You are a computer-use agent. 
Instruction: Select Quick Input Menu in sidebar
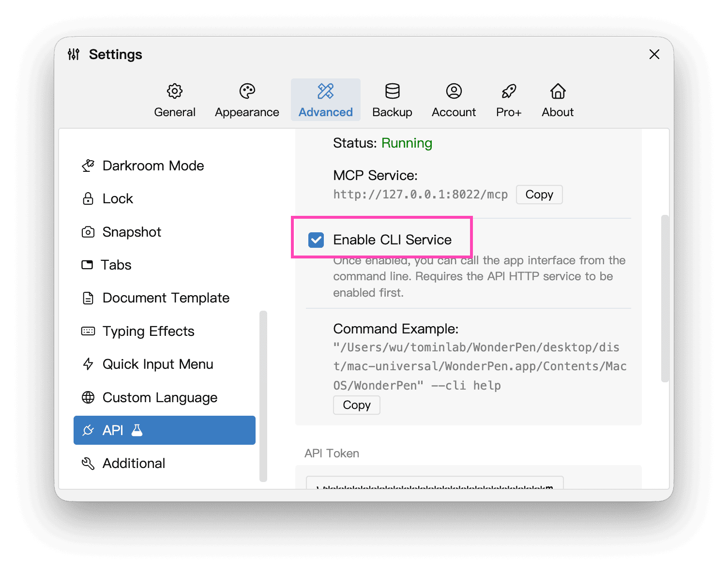click(165, 364)
